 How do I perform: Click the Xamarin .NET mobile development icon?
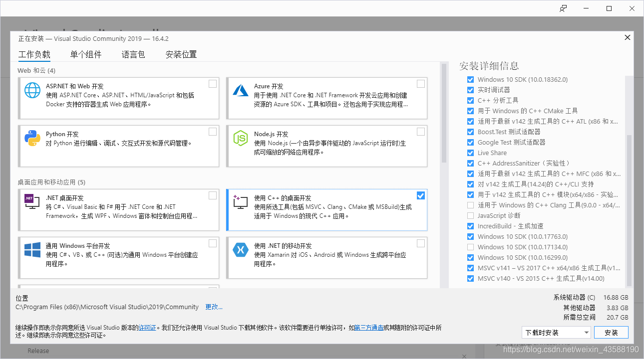[241, 250]
